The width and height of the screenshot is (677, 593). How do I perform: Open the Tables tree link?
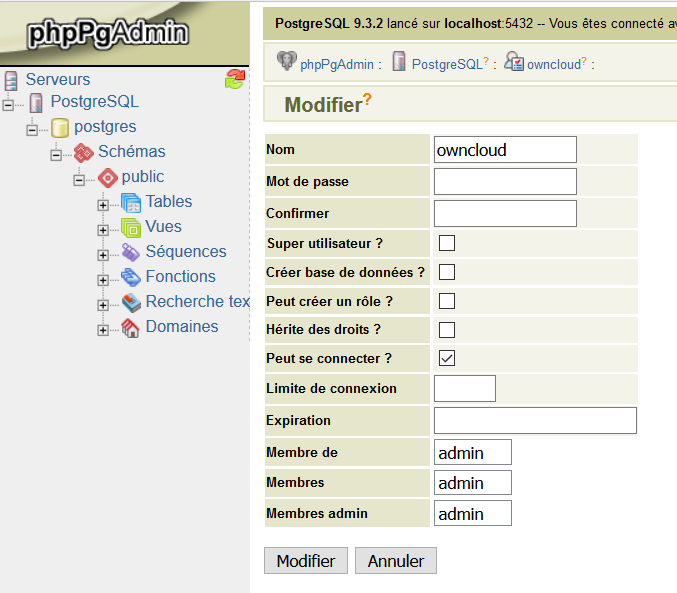click(169, 202)
